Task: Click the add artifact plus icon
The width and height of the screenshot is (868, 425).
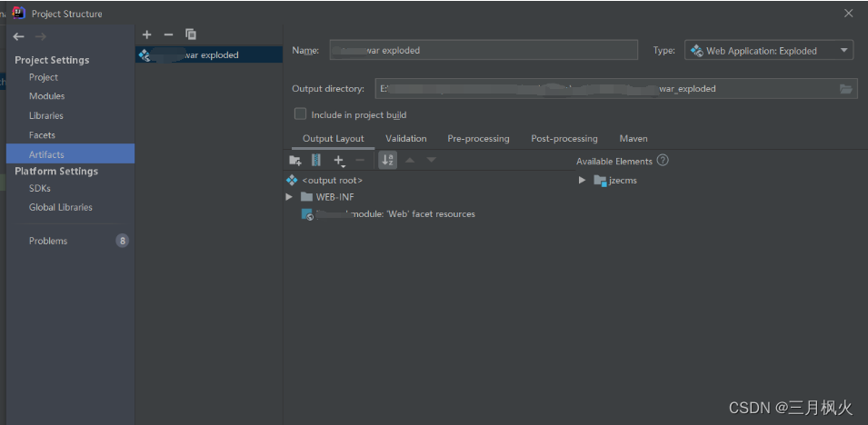Action: [x=147, y=35]
